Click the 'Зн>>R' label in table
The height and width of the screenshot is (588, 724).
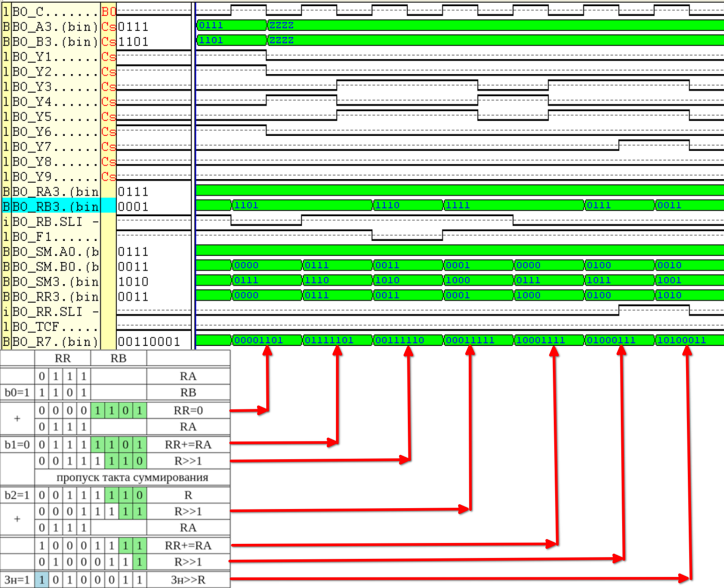[188, 580]
